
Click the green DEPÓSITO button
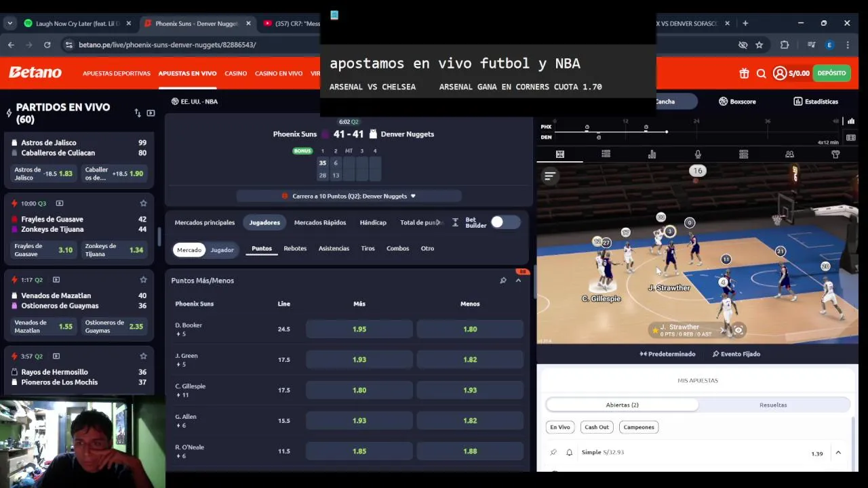[831, 73]
